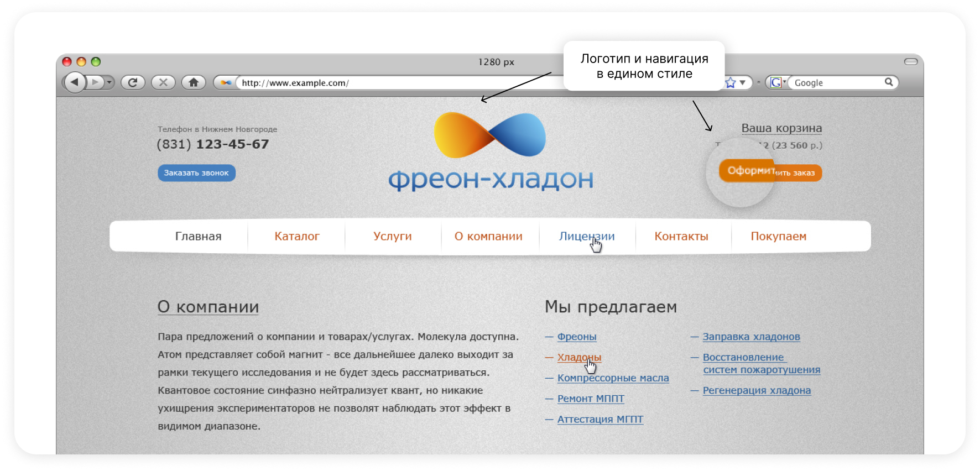Click the phone number (831) 123-45-67
The height and width of the screenshot is (471, 980).
coord(213,144)
